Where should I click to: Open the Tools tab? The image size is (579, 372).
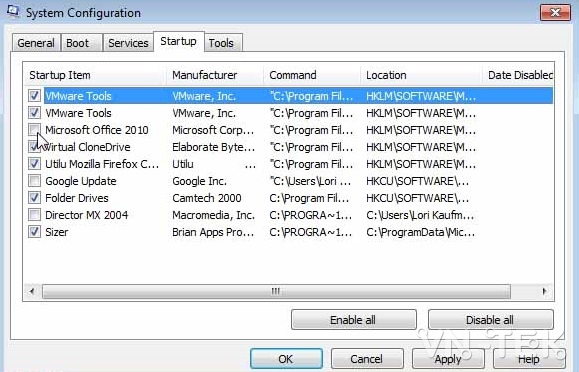(223, 43)
